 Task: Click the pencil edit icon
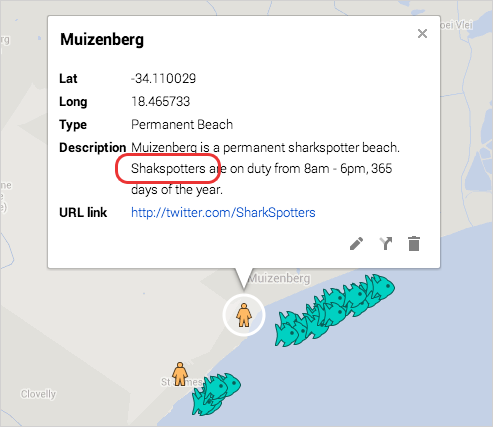click(x=356, y=244)
